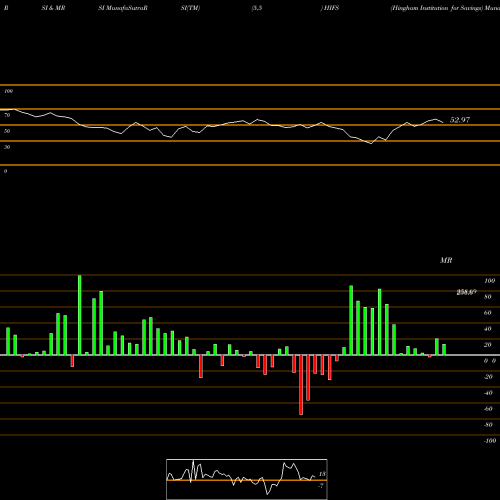The height and width of the screenshot is (500, 500).
Task: Click the RSI value 52.97 label
Action: (460, 120)
